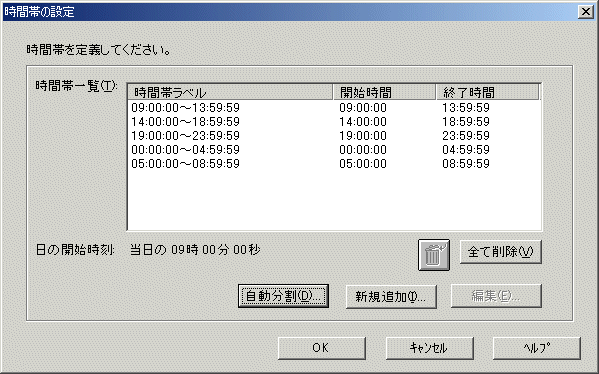Close the 時間帯の設定 dialog

point(586,12)
